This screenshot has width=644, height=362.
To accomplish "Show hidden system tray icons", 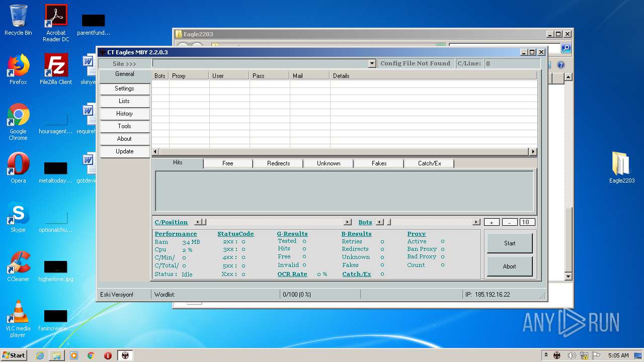I will [546, 355].
